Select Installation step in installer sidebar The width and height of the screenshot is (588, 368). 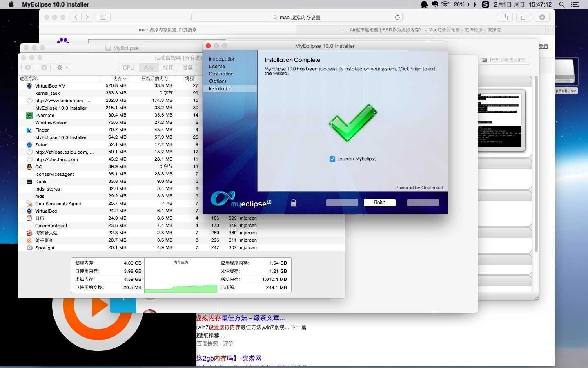(220, 89)
